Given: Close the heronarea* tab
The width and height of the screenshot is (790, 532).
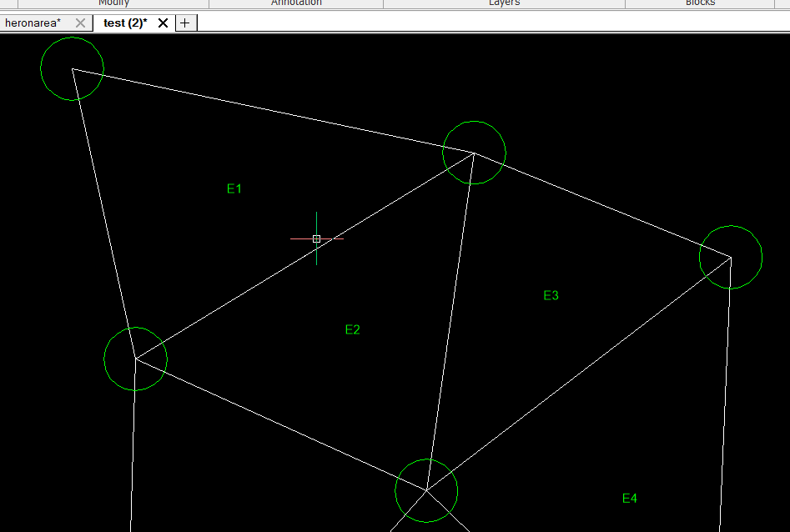Looking at the screenshot, I should point(80,23).
